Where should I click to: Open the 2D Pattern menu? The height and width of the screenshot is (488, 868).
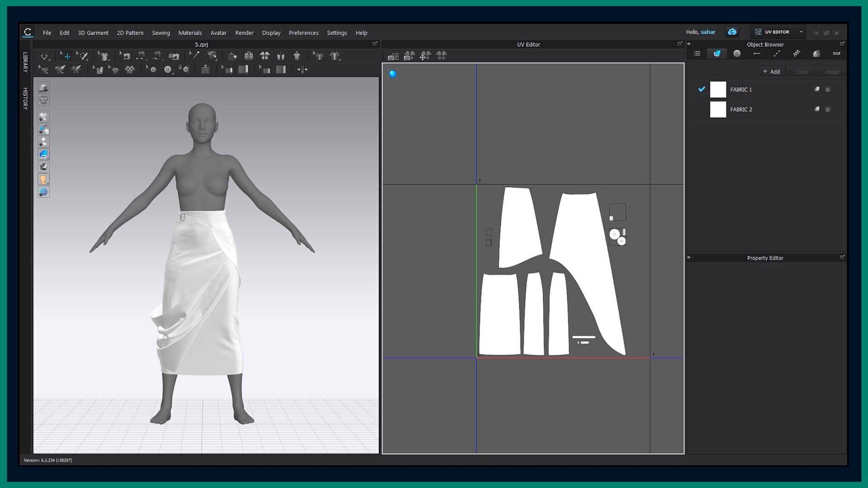pos(130,33)
